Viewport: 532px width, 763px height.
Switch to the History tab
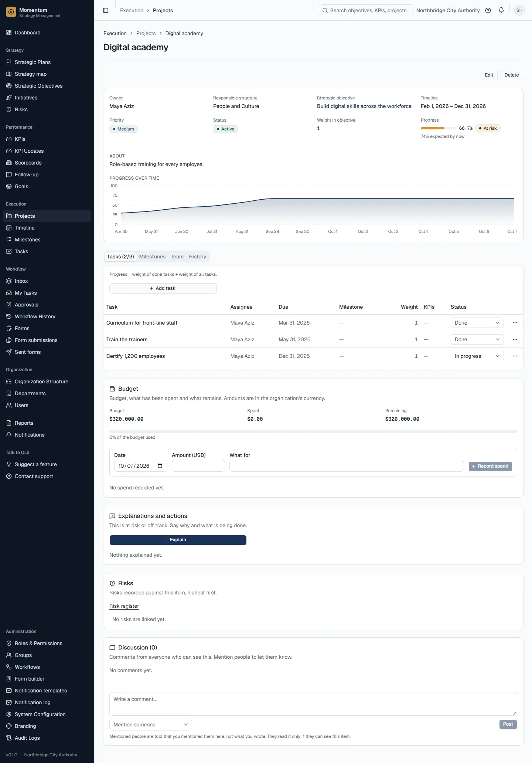(198, 257)
